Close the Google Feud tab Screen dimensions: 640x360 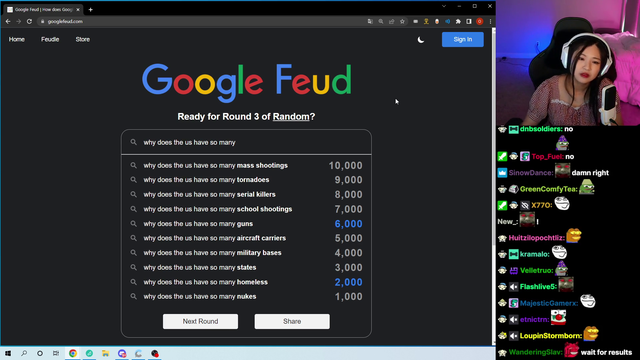[x=78, y=9]
